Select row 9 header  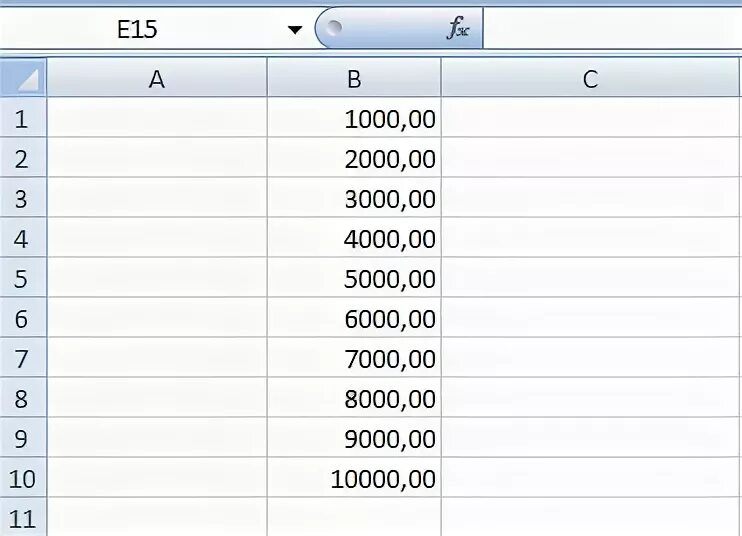pos(23,438)
